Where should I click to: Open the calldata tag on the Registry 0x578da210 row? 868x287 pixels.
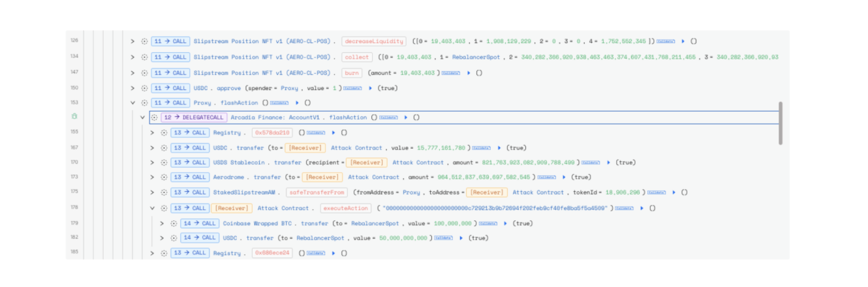click(x=316, y=132)
